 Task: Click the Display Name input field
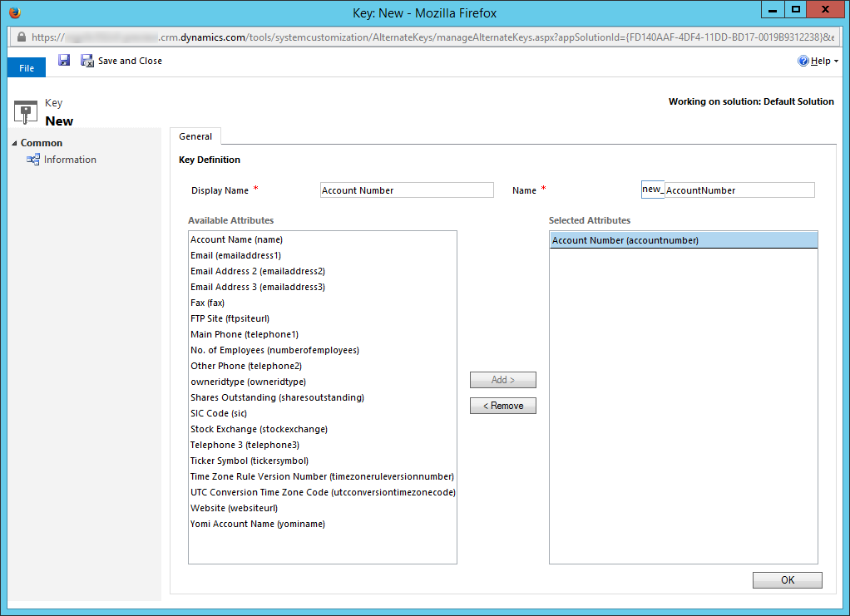pyautogui.click(x=407, y=190)
